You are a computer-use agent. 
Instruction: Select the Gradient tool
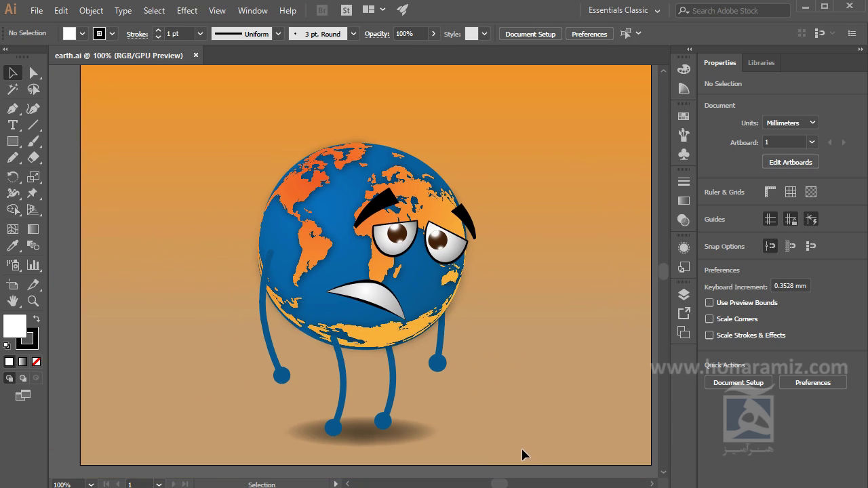[x=33, y=229]
